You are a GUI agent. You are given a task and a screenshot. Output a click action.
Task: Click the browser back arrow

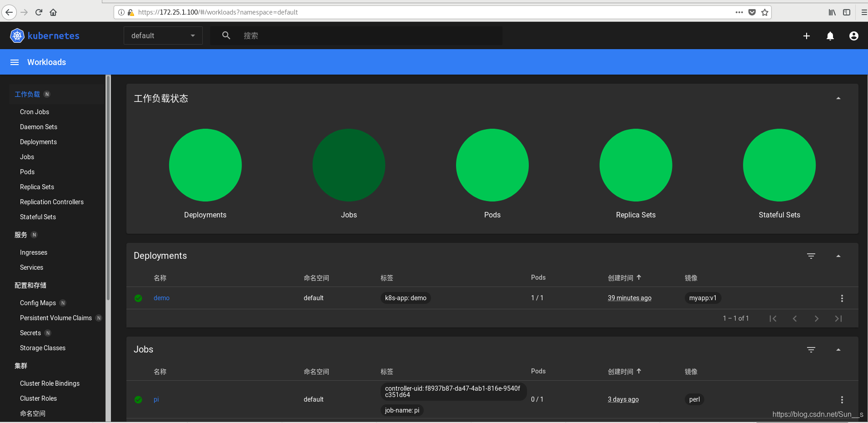coord(9,12)
